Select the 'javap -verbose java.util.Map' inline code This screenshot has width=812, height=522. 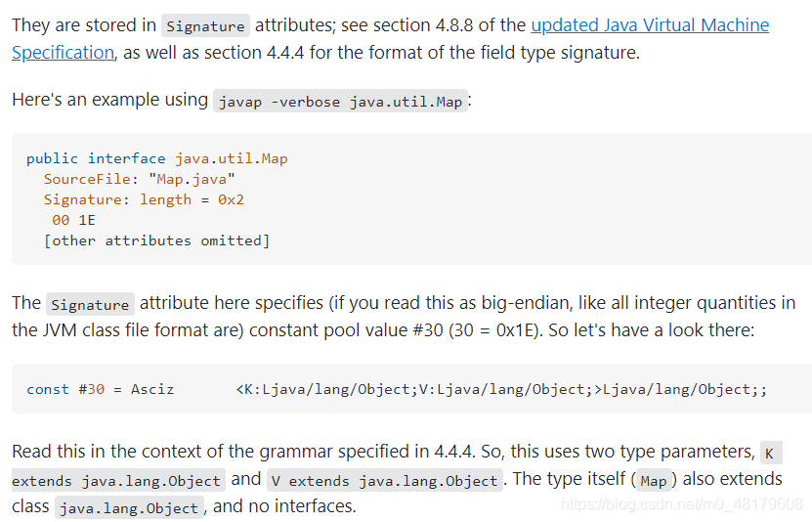click(x=340, y=101)
